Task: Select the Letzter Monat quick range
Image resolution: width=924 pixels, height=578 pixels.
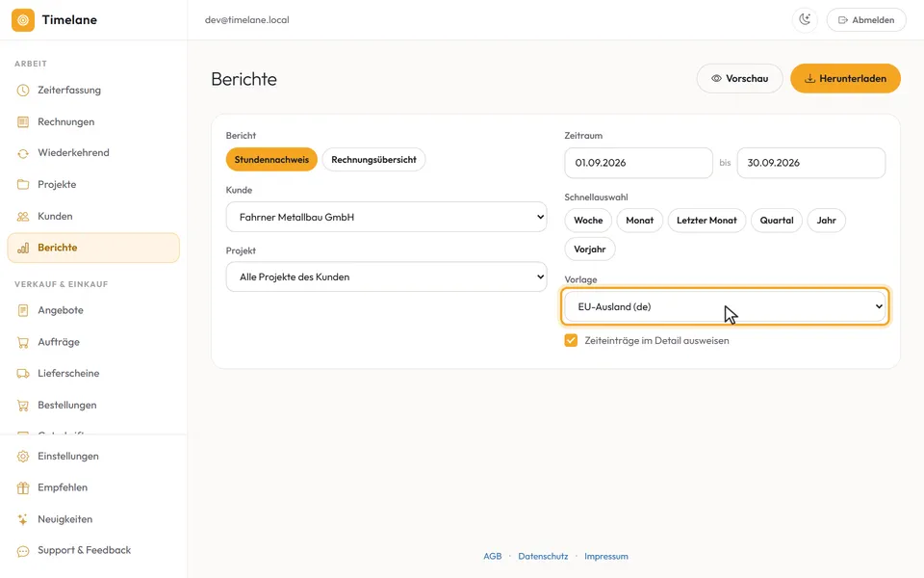Action: (706, 221)
